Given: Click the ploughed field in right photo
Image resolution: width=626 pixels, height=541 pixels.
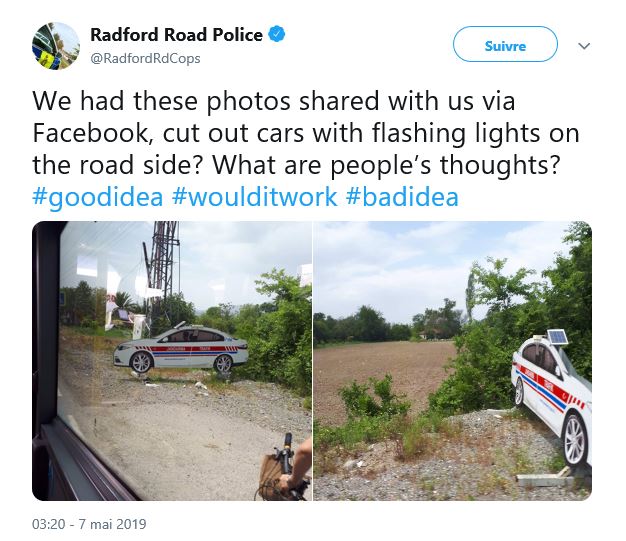Looking at the screenshot, I should pyautogui.click(x=383, y=369).
